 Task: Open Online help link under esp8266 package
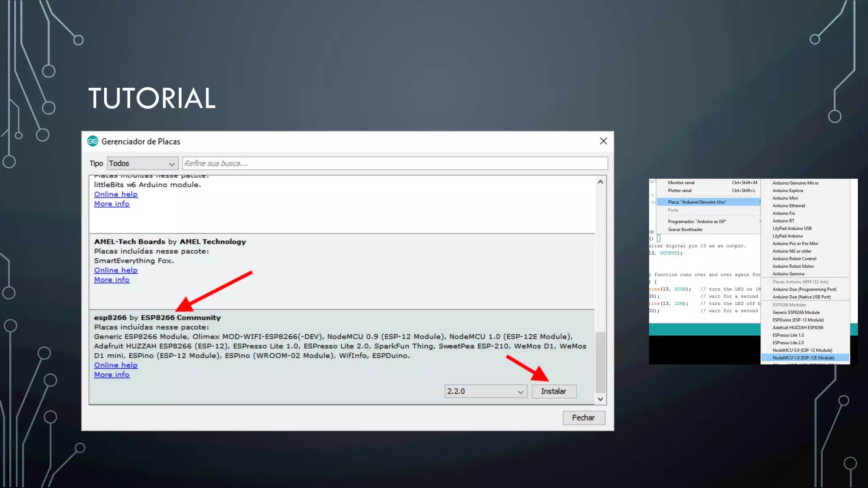click(116, 365)
